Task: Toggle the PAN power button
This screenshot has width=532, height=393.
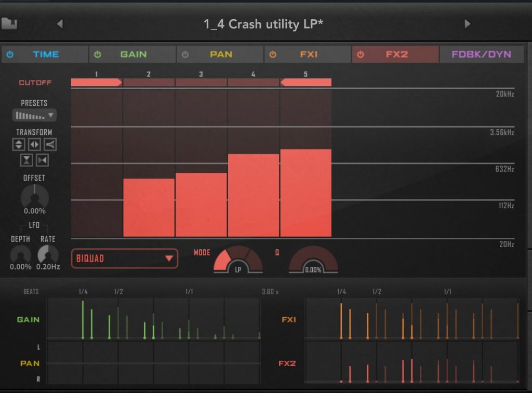Action: [x=185, y=55]
